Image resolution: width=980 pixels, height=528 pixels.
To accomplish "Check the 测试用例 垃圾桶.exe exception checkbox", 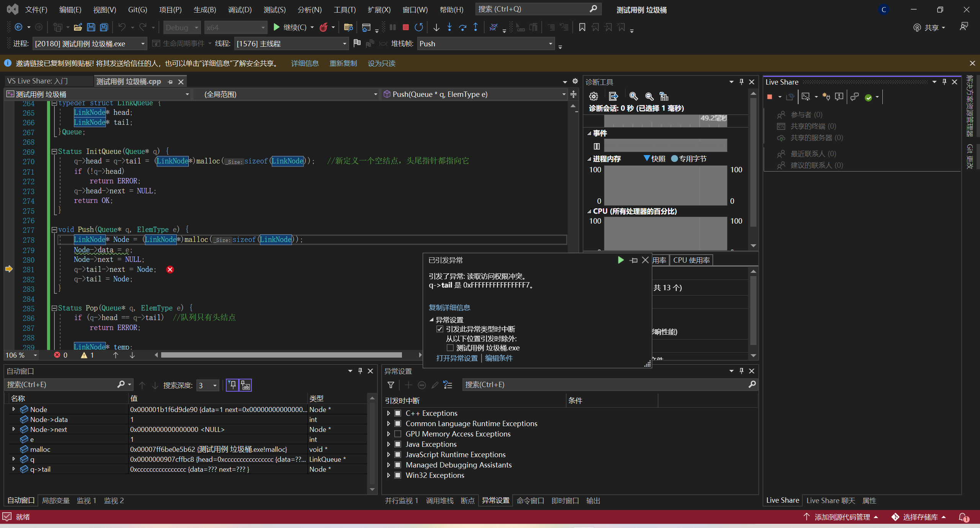I will pos(450,348).
